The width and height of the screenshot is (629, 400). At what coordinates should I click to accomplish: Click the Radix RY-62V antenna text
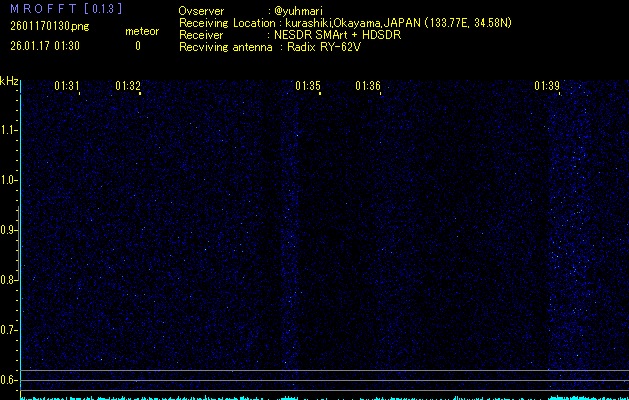click(x=324, y=47)
